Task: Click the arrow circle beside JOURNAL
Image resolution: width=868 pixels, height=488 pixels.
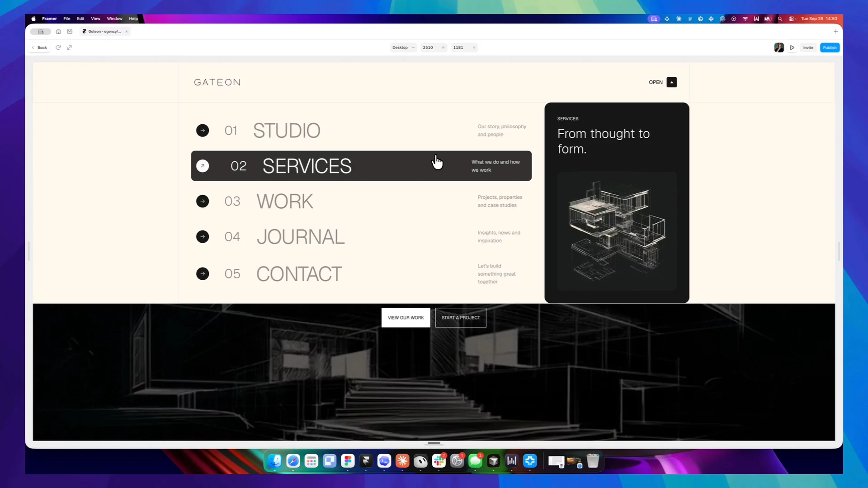Action: point(203,237)
